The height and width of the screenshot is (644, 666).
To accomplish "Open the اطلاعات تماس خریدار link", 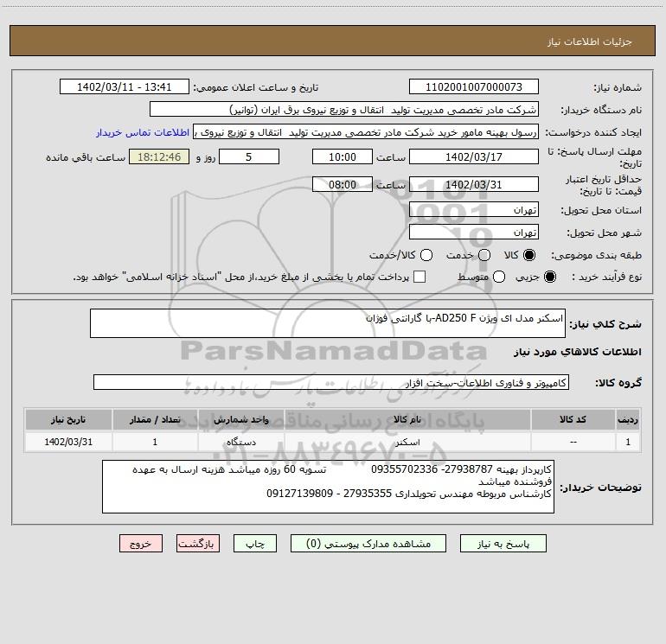I will [x=143, y=132].
